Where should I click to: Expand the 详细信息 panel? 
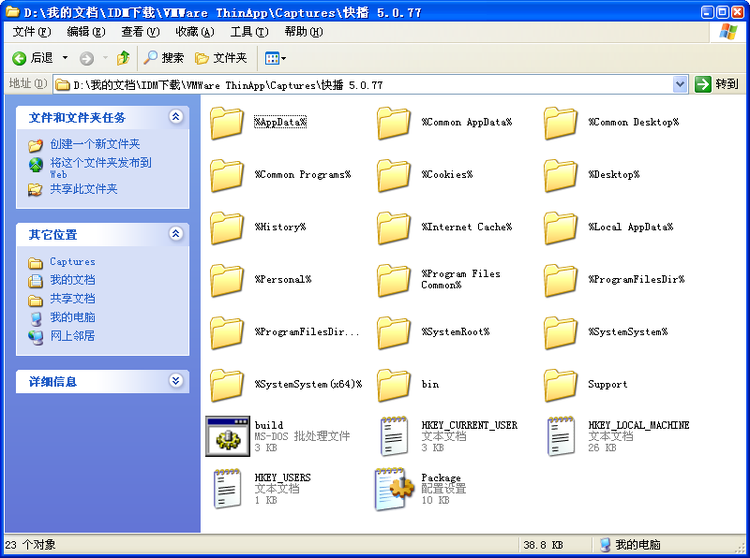tap(176, 381)
